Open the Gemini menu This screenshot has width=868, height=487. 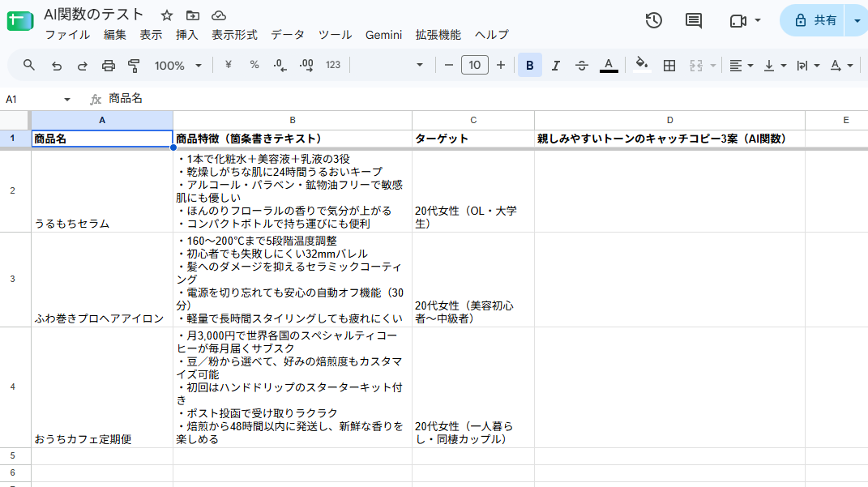tap(383, 35)
